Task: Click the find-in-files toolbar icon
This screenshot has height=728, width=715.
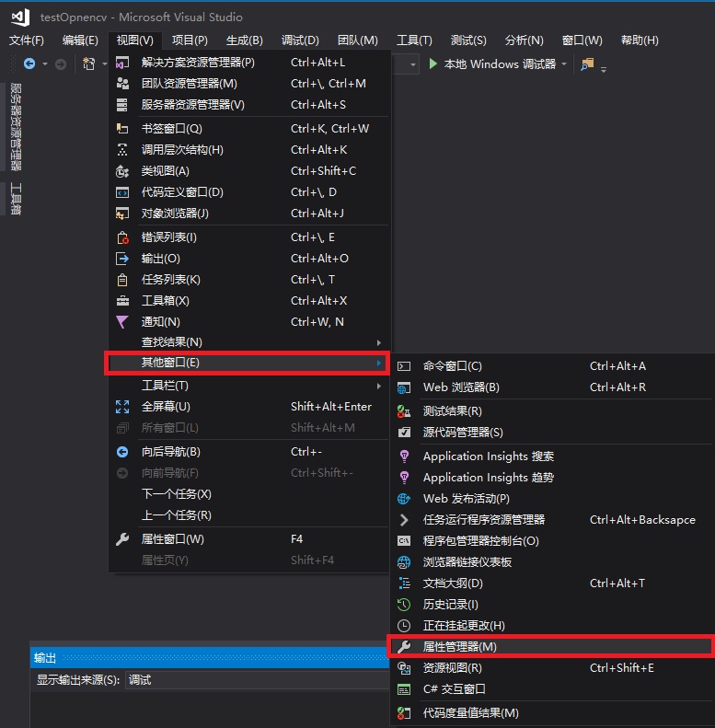Action: (587, 64)
